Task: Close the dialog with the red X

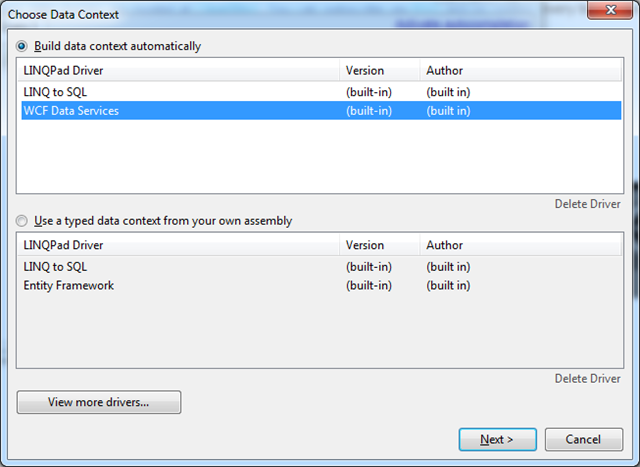Action: [604, 10]
